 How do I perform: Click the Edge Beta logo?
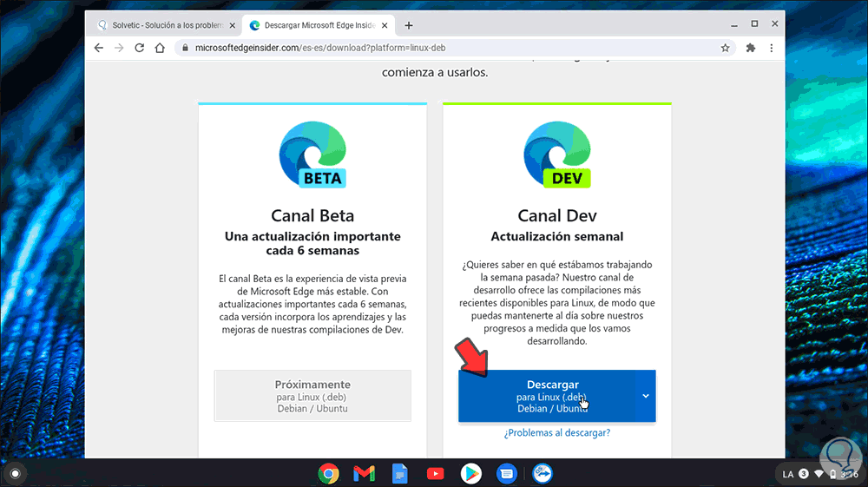tap(312, 155)
